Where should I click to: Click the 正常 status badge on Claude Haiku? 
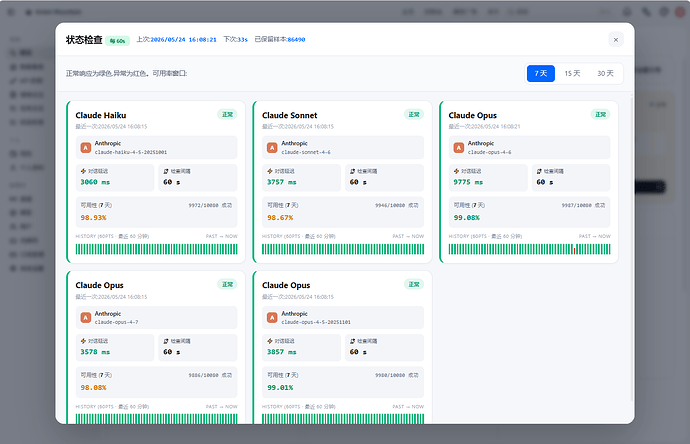pos(228,114)
